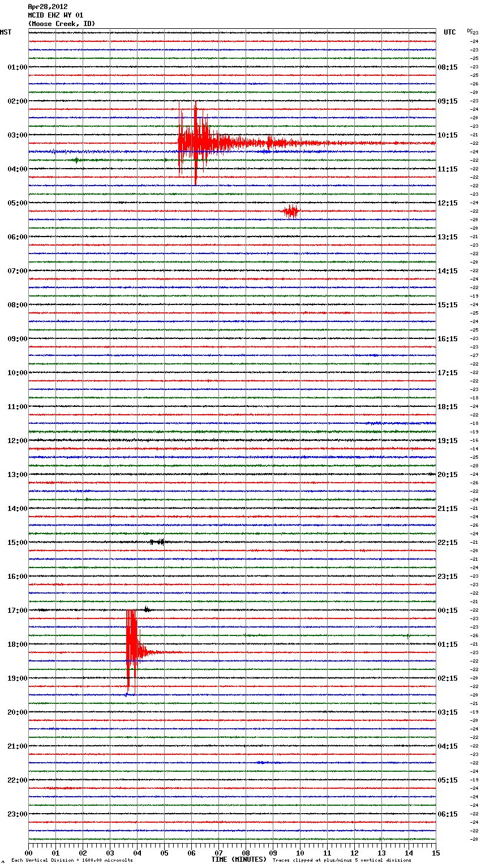Screen dimensions: 481x868
Task: Click the 04:00 MST time label
Action: tap(18, 169)
